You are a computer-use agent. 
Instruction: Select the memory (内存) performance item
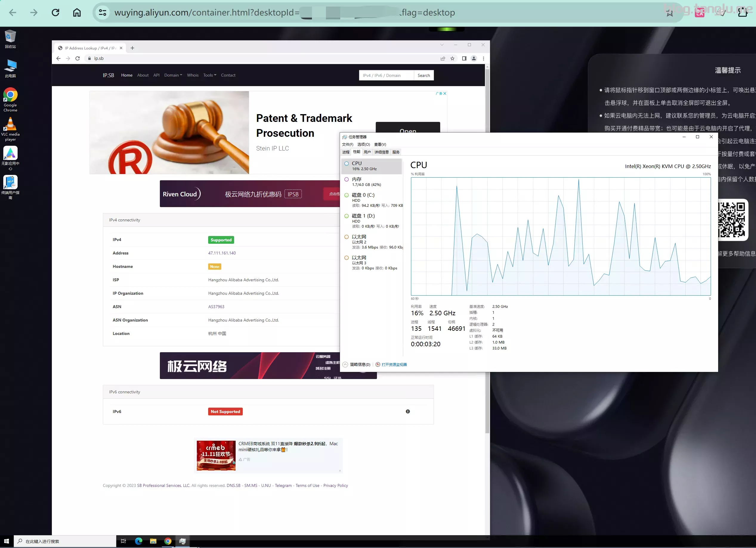(372, 181)
